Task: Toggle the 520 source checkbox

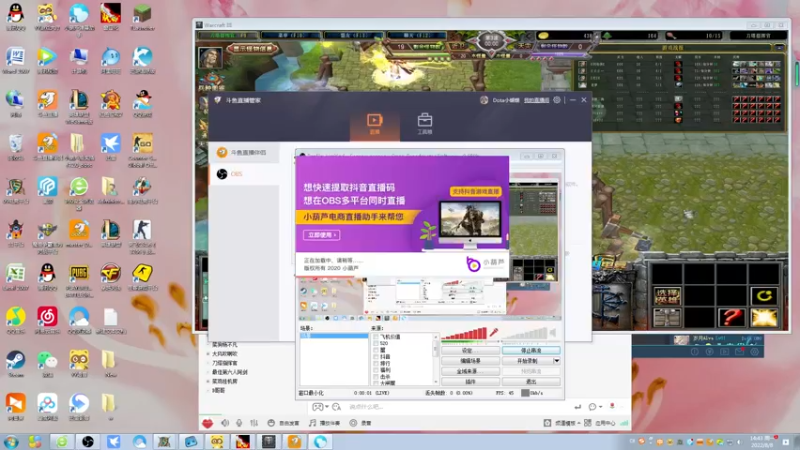Action: [x=376, y=343]
